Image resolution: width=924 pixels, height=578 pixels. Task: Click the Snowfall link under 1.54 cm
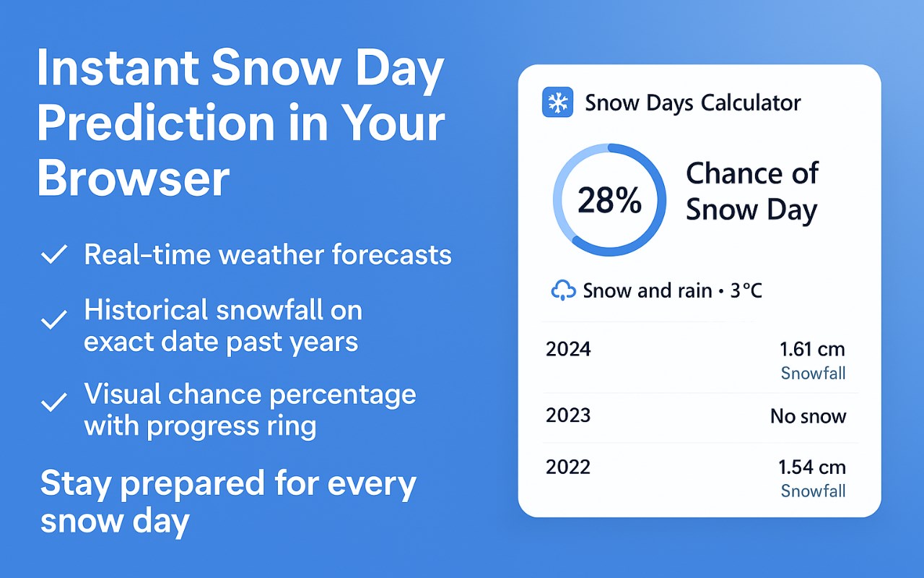[x=813, y=491]
